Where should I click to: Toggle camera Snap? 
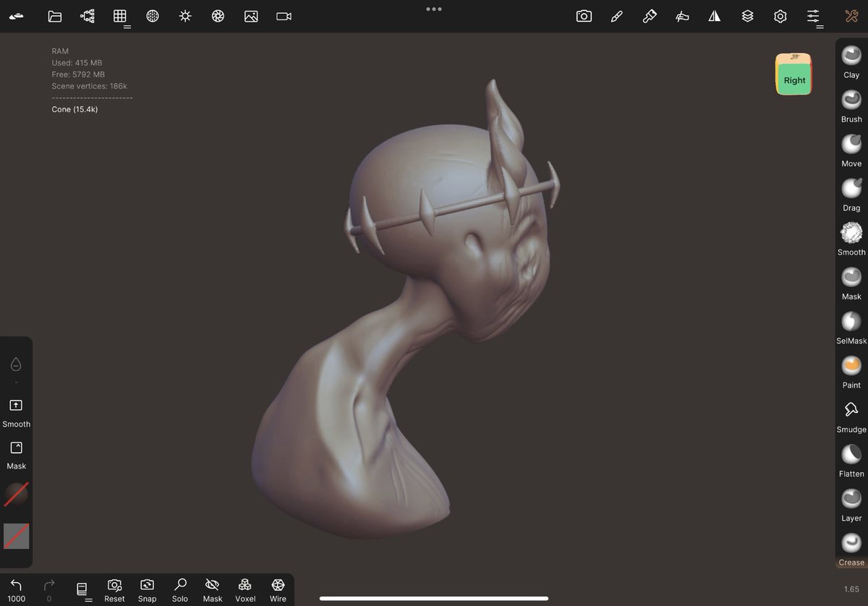(x=147, y=589)
